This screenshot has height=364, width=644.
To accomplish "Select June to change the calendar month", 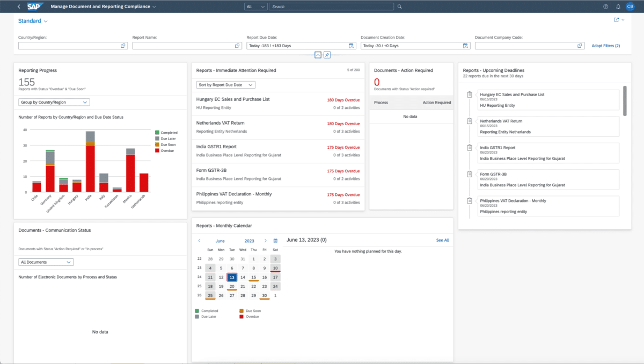I will click(x=220, y=241).
